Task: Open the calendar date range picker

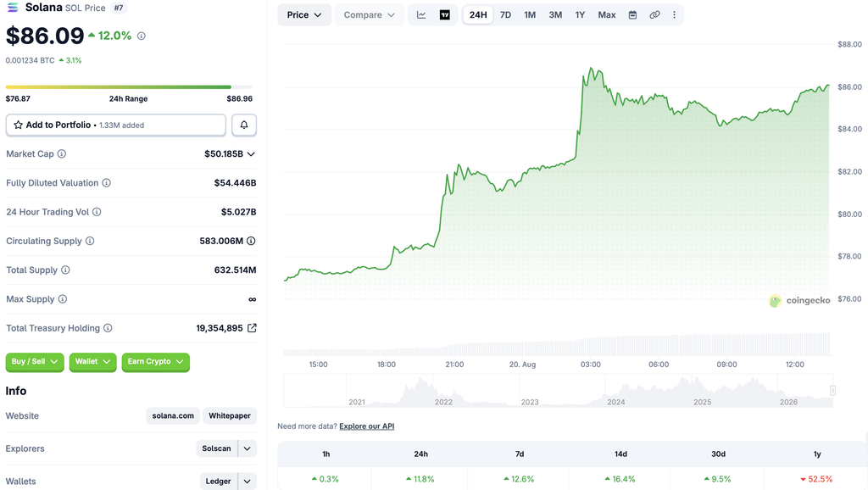Action: coord(632,15)
